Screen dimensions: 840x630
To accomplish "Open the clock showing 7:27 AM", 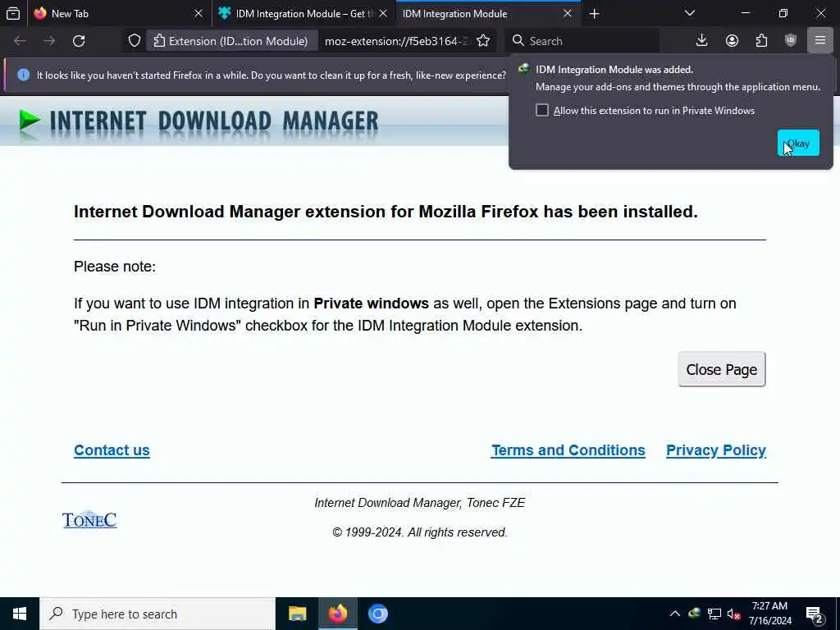I will point(769,614).
